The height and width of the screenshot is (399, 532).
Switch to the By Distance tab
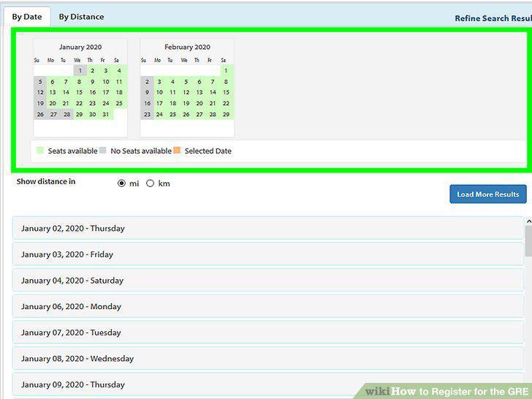click(x=81, y=17)
